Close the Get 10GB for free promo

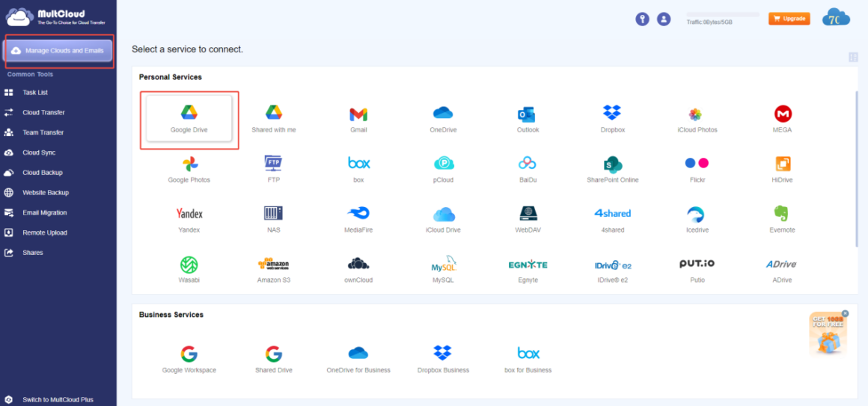[x=845, y=313]
